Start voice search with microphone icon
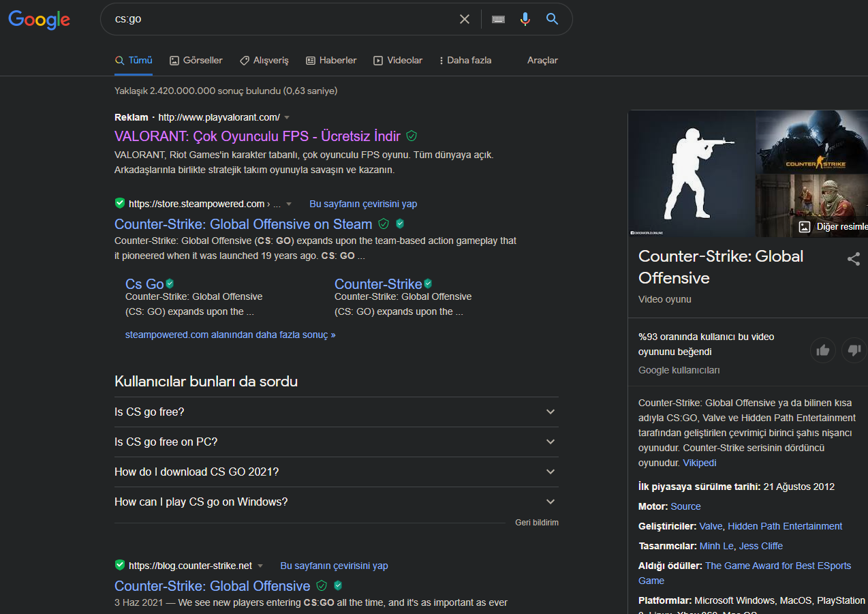The width and height of the screenshot is (868, 614). coord(525,19)
